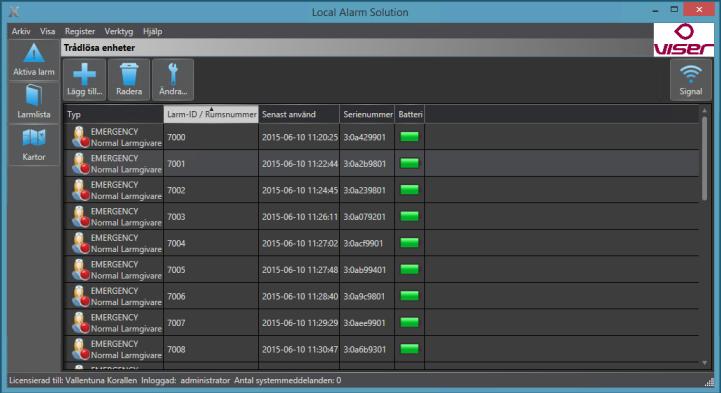Click serial number 3:0ab99401
The height and width of the screenshot is (393, 721).
click(365, 270)
